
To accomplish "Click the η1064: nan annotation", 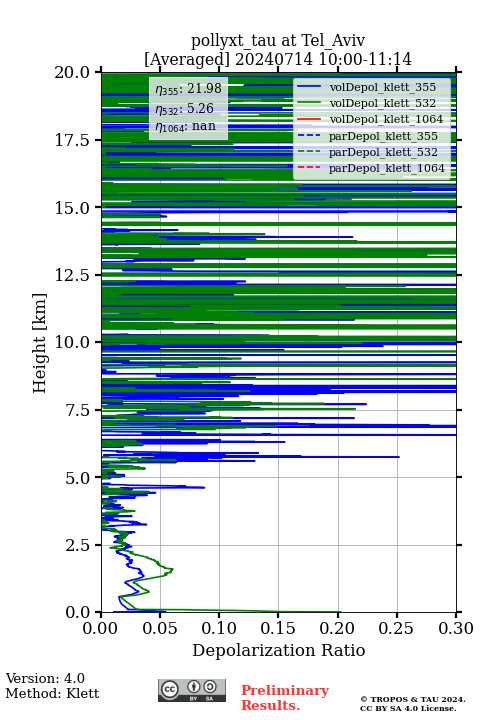I will point(186,127).
